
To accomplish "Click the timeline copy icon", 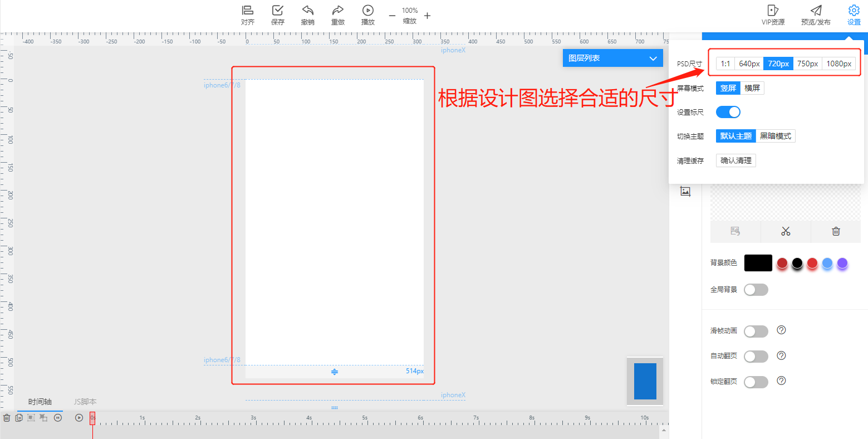I will 19,417.
